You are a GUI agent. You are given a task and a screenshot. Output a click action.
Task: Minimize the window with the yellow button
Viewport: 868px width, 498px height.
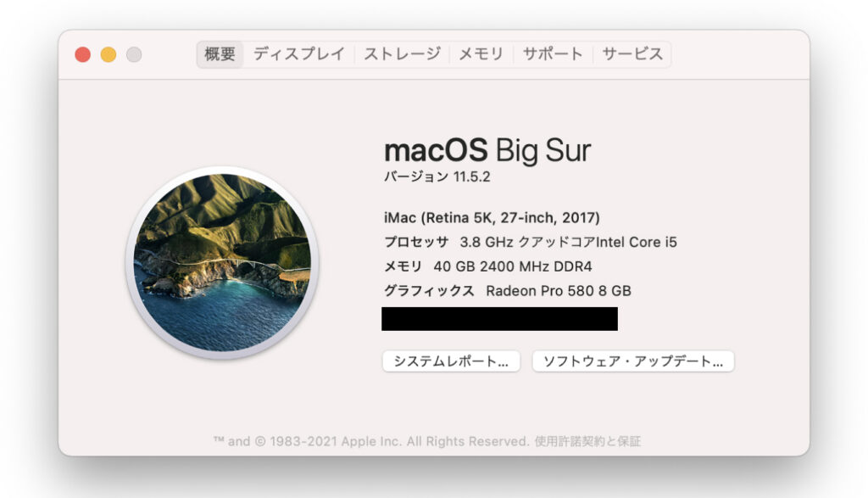(108, 55)
